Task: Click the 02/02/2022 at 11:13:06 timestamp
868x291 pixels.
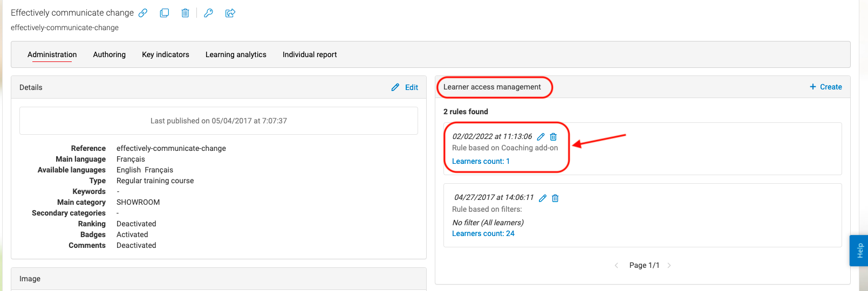Action: pyautogui.click(x=492, y=136)
